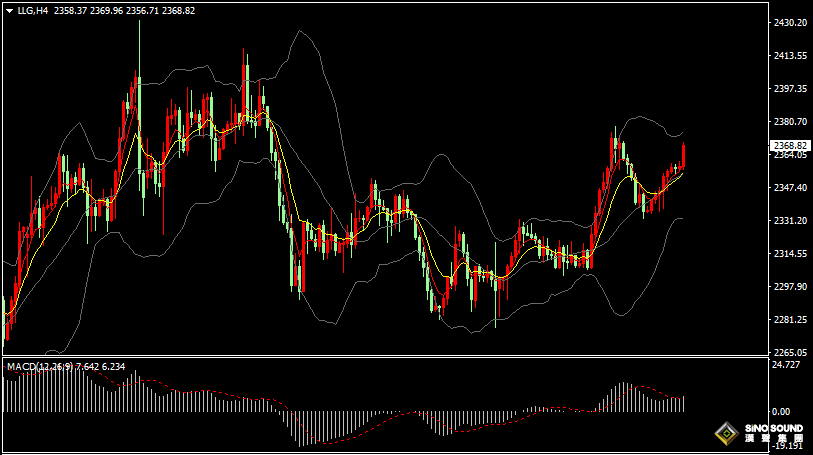
Task: Click the LLG,H4 symbol label
Action: 32,10
